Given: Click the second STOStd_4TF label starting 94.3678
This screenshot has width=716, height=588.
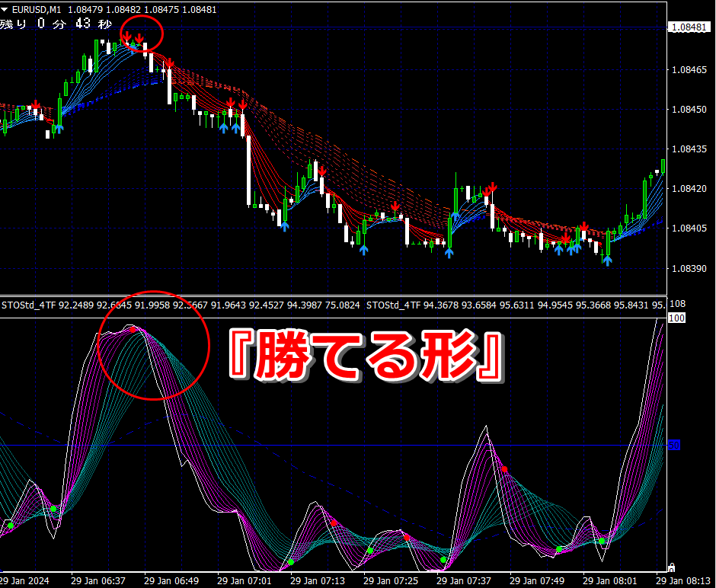Looking at the screenshot, I should point(516,305).
